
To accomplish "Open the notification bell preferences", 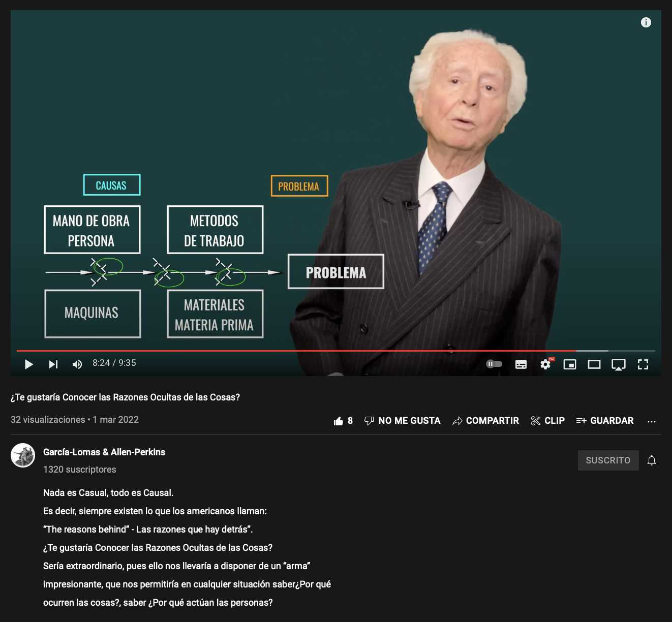I will (652, 460).
